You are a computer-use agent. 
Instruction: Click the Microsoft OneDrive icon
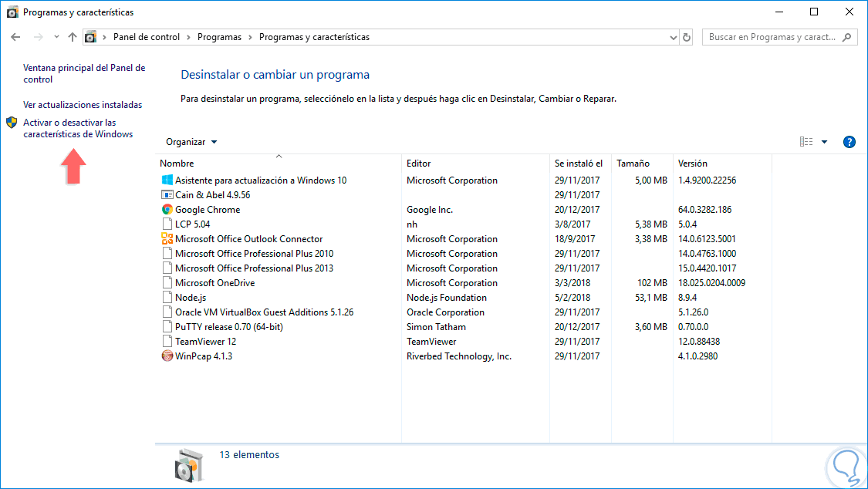(167, 282)
